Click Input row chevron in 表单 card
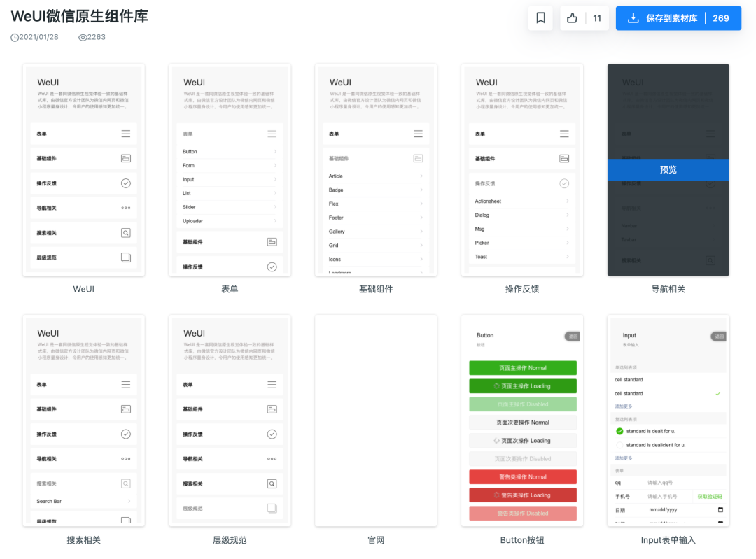 pos(275,179)
